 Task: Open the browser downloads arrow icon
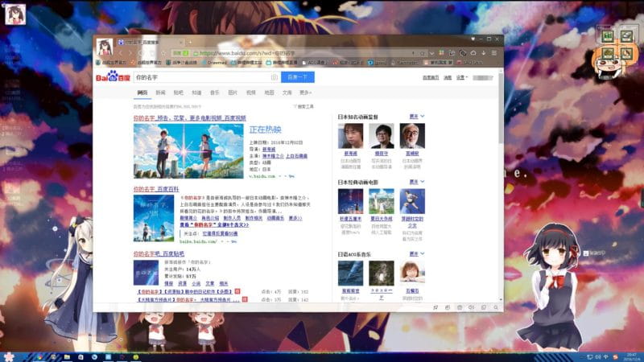484,53
